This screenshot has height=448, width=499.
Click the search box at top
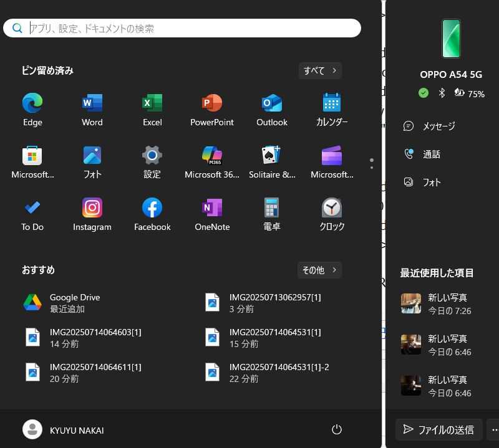pos(187,28)
